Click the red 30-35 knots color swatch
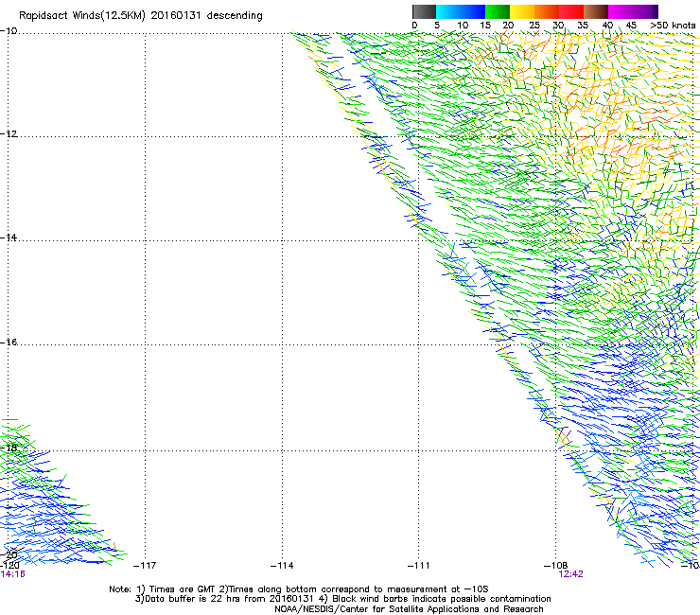 pos(571,11)
